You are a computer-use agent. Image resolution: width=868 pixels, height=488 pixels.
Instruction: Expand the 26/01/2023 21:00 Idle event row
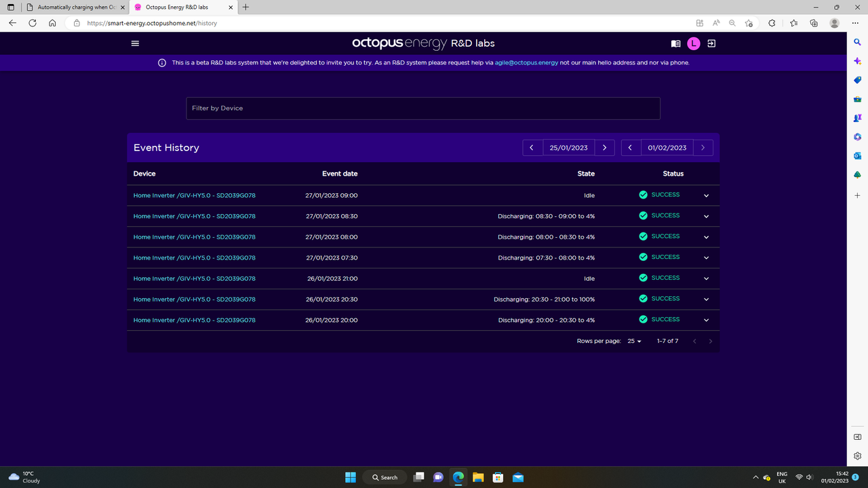[x=706, y=279]
